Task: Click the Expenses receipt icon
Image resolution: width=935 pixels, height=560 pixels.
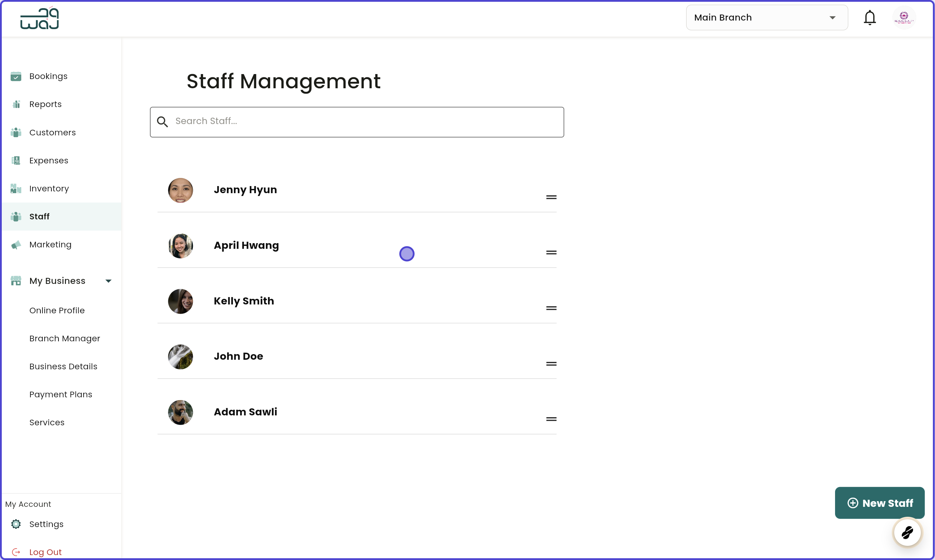Action: [x=16, y=160]
